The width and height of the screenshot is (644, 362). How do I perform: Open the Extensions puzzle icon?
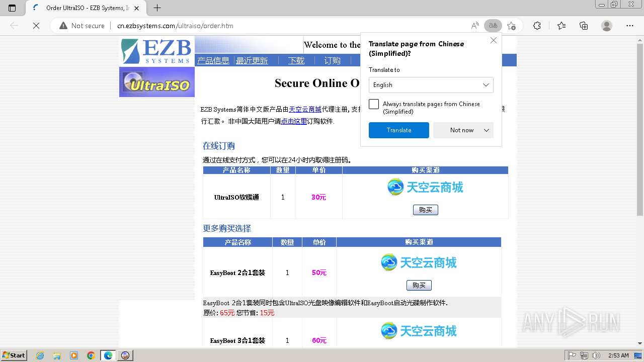pos(537,26)
